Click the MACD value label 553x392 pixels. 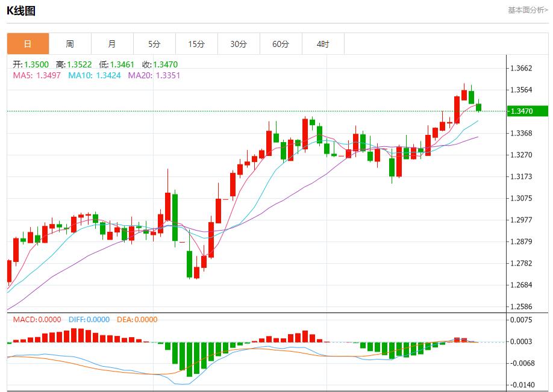click(37, 320)
